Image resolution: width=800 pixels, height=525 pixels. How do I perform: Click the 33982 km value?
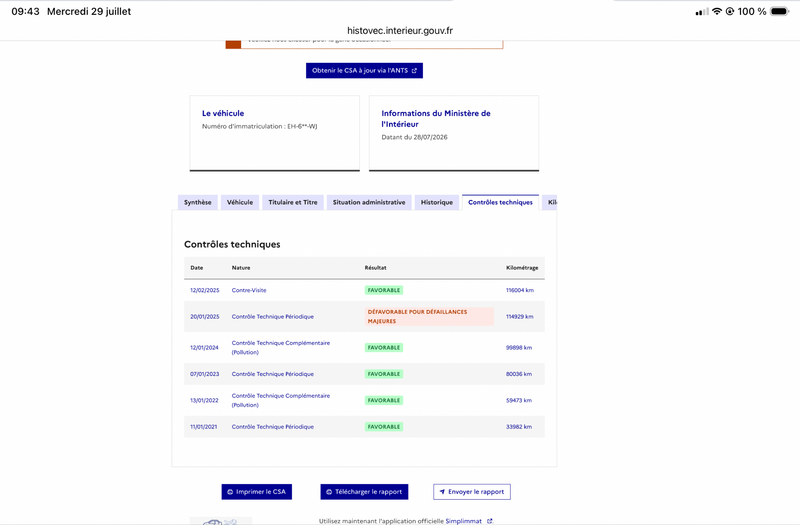519,427
